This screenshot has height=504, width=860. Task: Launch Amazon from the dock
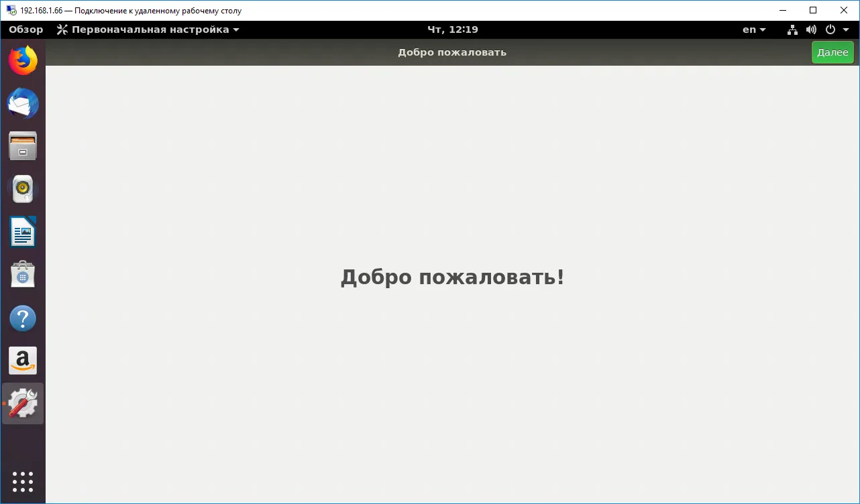23,361
